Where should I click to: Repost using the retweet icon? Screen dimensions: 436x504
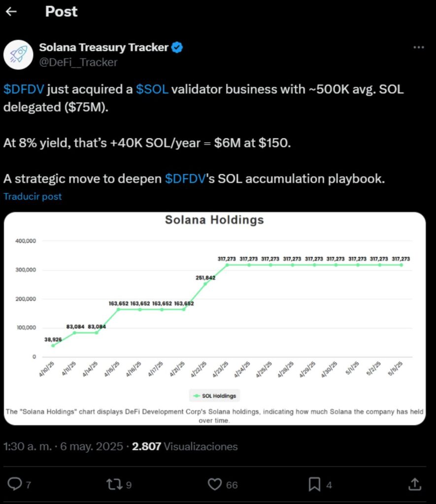pyautogui.click(x=114, y=484)
